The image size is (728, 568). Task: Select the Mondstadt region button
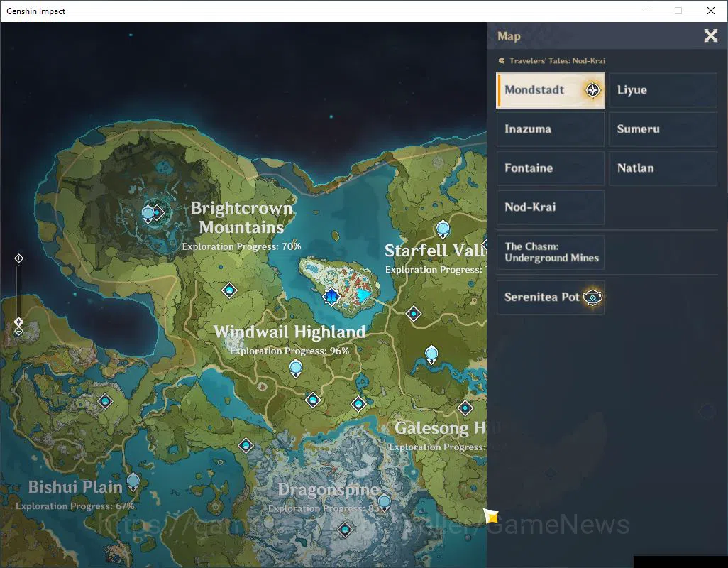pyautogui.click(x=550, y=90)
